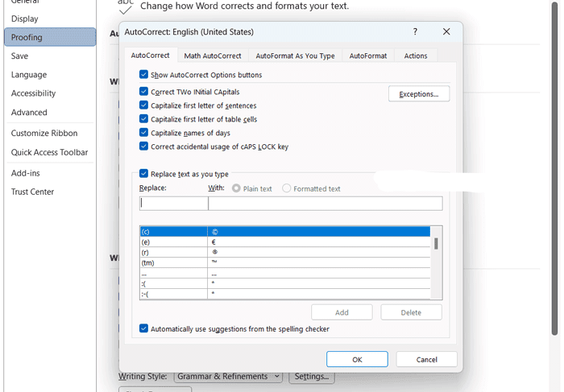Select the (tm) entry in the list
564x392 pixels.
tap(173, 262)
